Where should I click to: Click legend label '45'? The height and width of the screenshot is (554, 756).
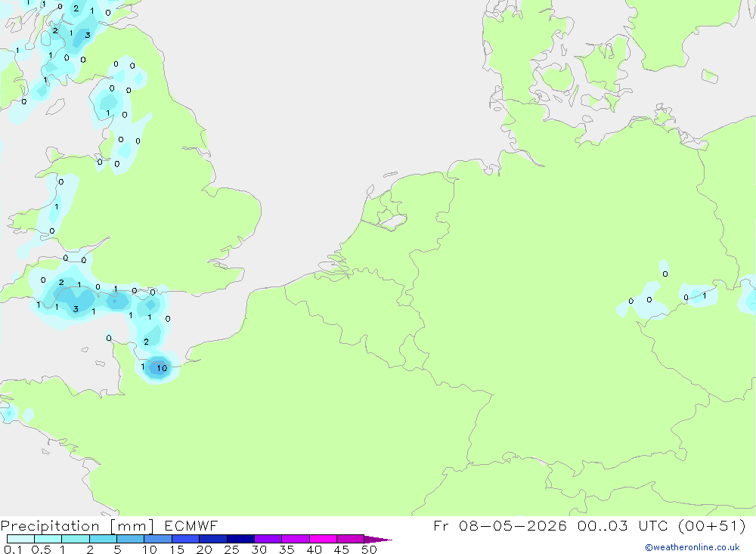click(342, 549)
